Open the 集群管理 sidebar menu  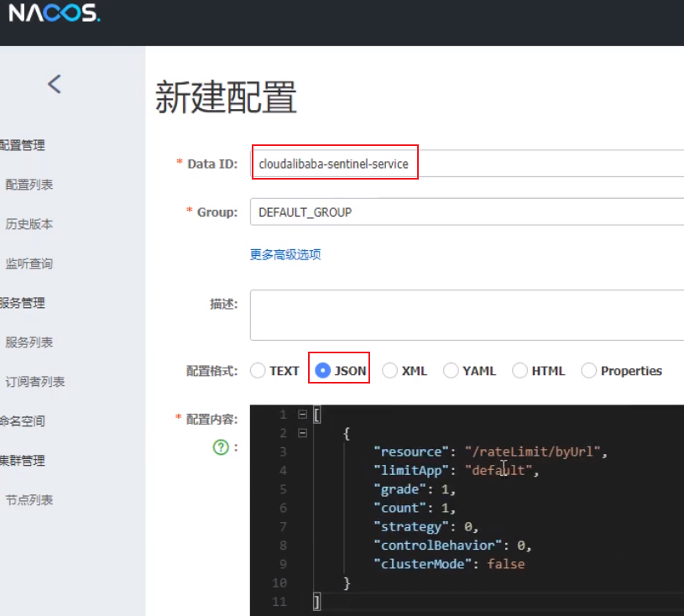click(23, 460)
